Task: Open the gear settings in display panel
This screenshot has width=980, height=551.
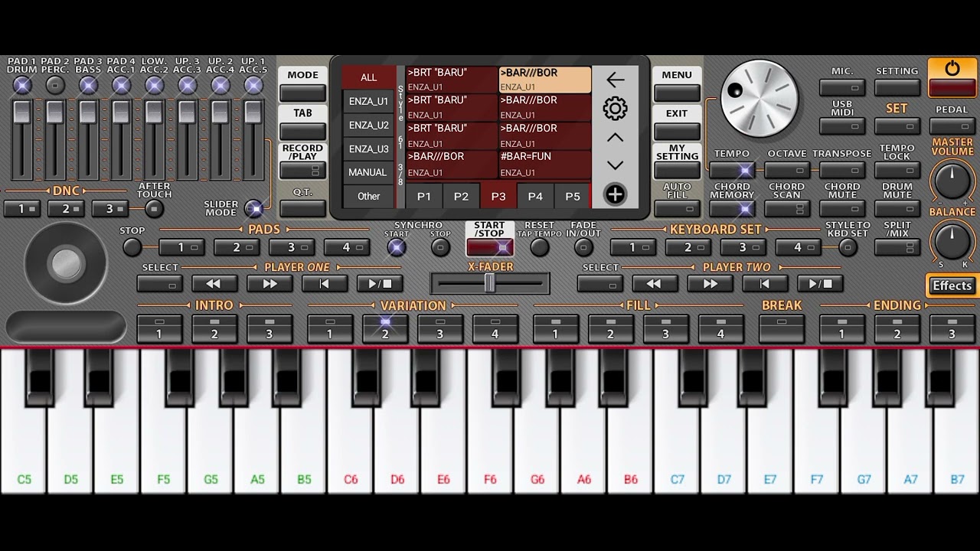Action: (615, 109)
